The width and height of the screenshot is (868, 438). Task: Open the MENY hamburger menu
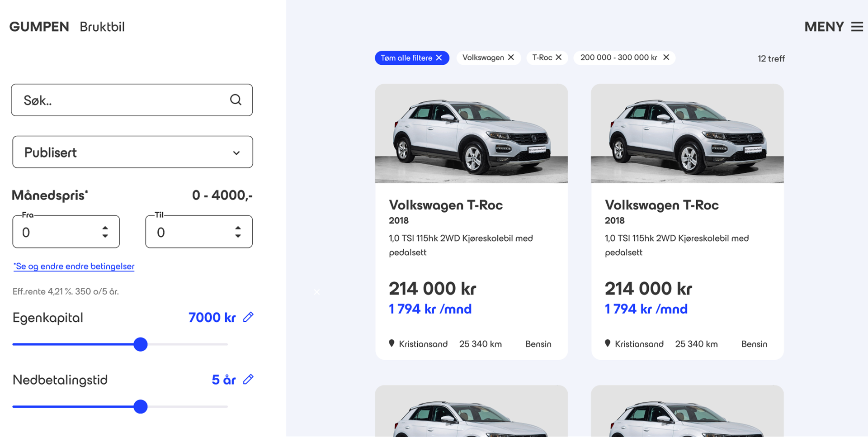[x=857, y=27]
